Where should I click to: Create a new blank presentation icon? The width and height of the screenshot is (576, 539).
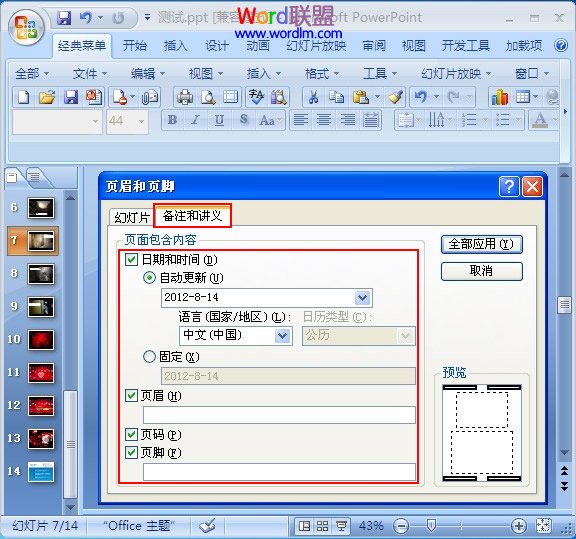tap(24, 97)
